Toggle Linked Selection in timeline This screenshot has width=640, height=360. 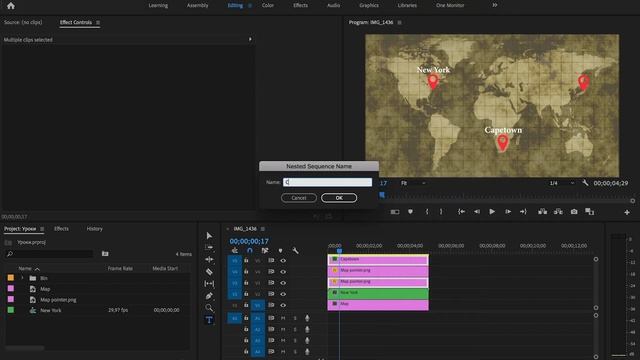click(x=265, y=251)
